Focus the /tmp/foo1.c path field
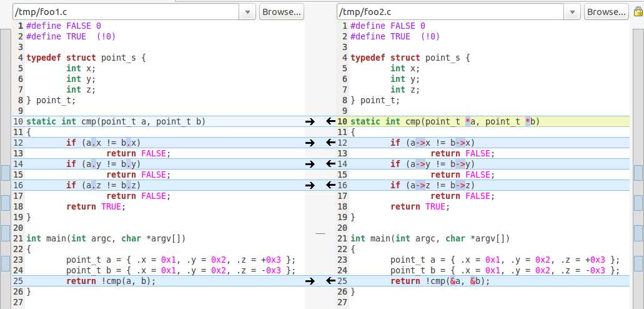This screenshot has height=309, width=644. pos(126,12)
